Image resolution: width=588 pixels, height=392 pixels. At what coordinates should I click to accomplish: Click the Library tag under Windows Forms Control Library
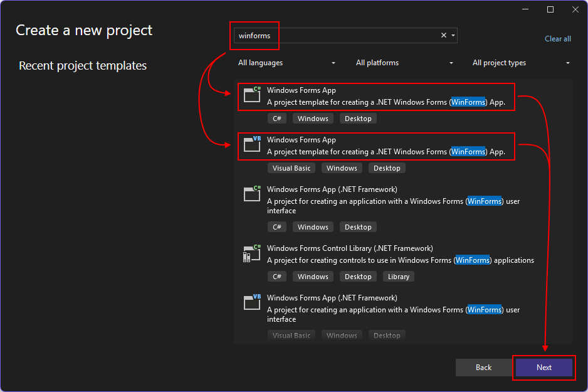398,276
